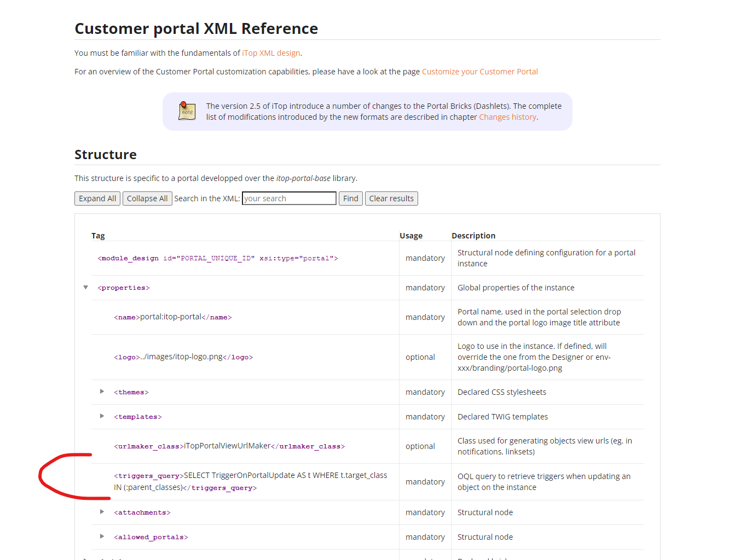The image size is (746, 560).
Task: Open Customize your Customer Portal link
Action: click(x=479, y=72)
